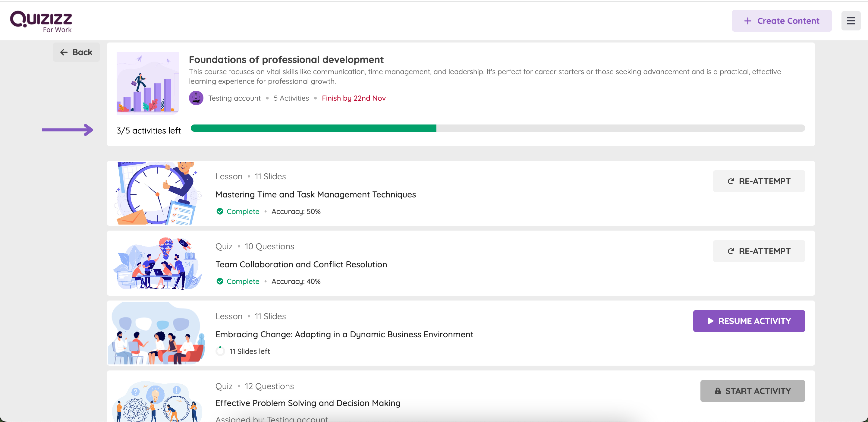This screenshot has height=422, width=868.
Task: Click the locked Start Activity button
Action: tap(753, 391)
